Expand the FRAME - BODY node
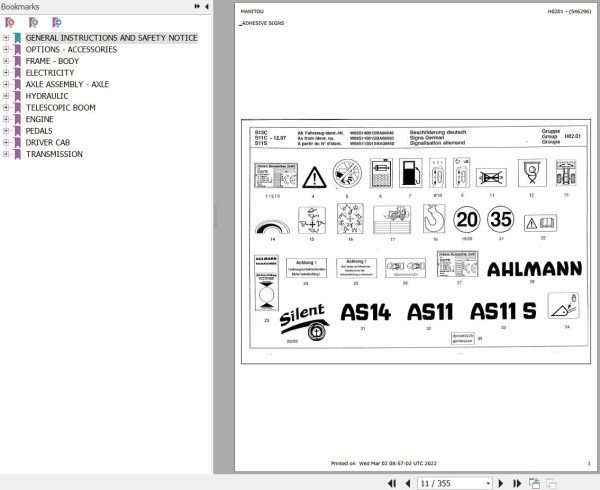The width and height of the screenshot is (600, 490). [x=6, y=61]
